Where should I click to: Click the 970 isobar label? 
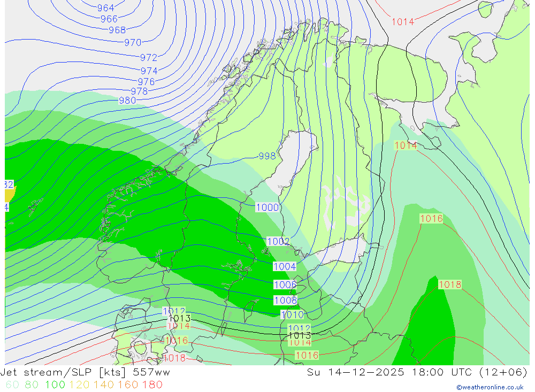click(x=133, y=43)
